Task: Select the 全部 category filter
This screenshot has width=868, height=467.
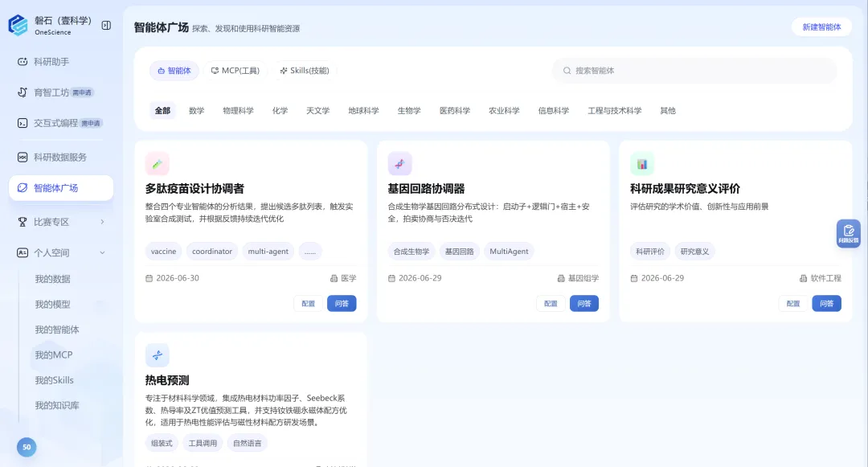Action: pyautogui.click(x=162, y=111)
